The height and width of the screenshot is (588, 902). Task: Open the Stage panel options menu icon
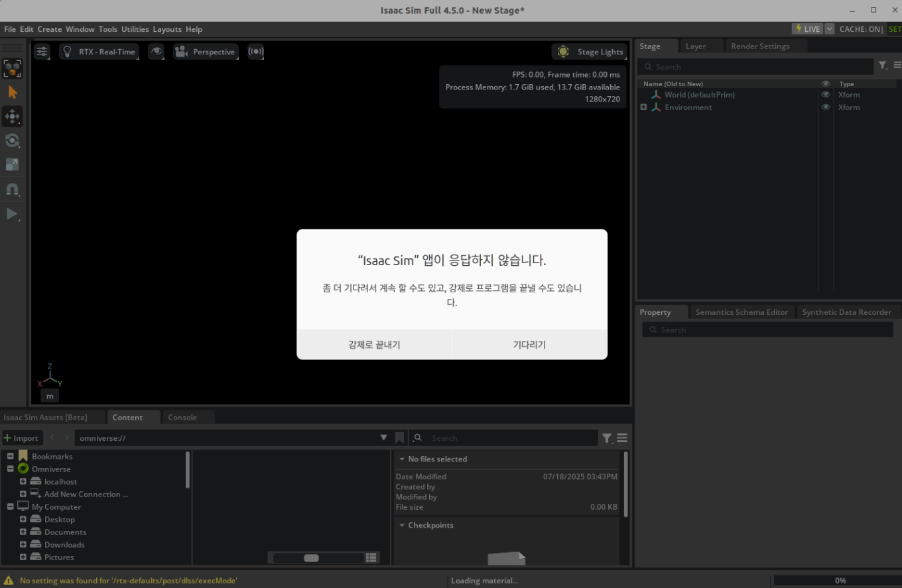[897, 66]
